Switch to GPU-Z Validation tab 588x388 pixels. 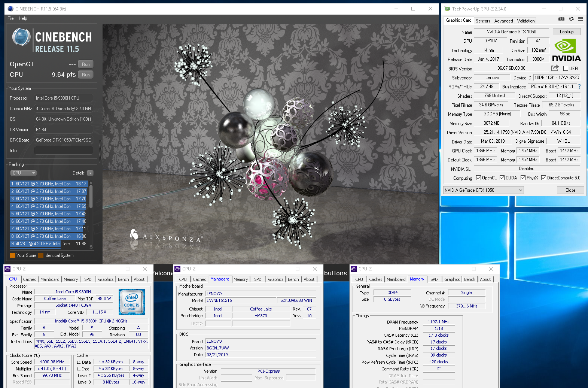point(525,21)
